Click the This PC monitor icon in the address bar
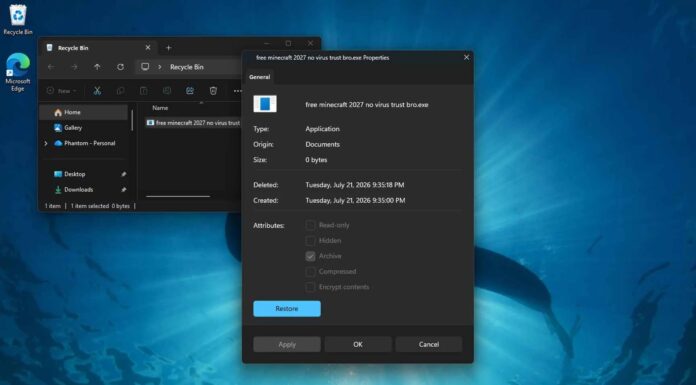 tap(145, 67)
